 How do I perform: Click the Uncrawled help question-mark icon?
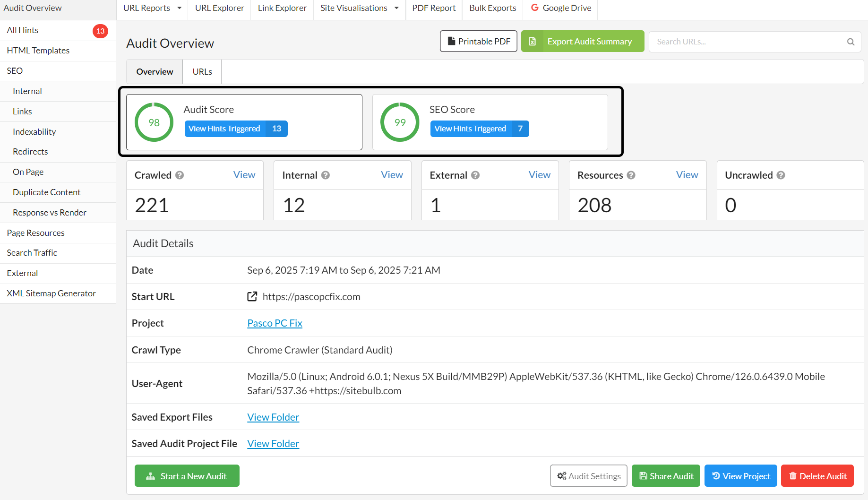(x=781, y=175)
